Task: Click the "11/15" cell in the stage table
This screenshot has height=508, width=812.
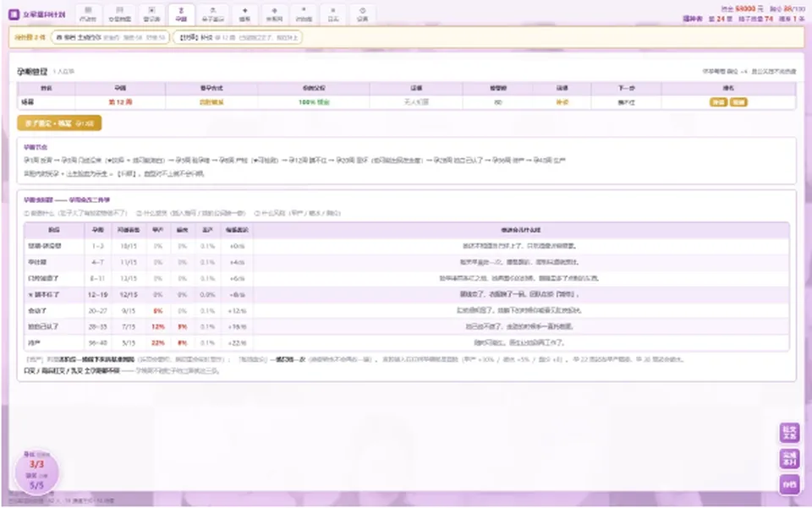Action: (x=129, y=262)
